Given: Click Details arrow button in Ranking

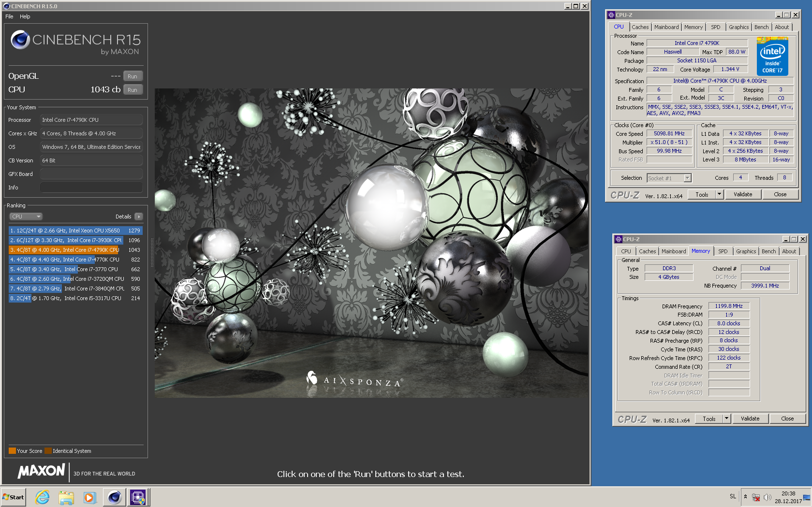Looking at the screenshot, I should 139,217.
